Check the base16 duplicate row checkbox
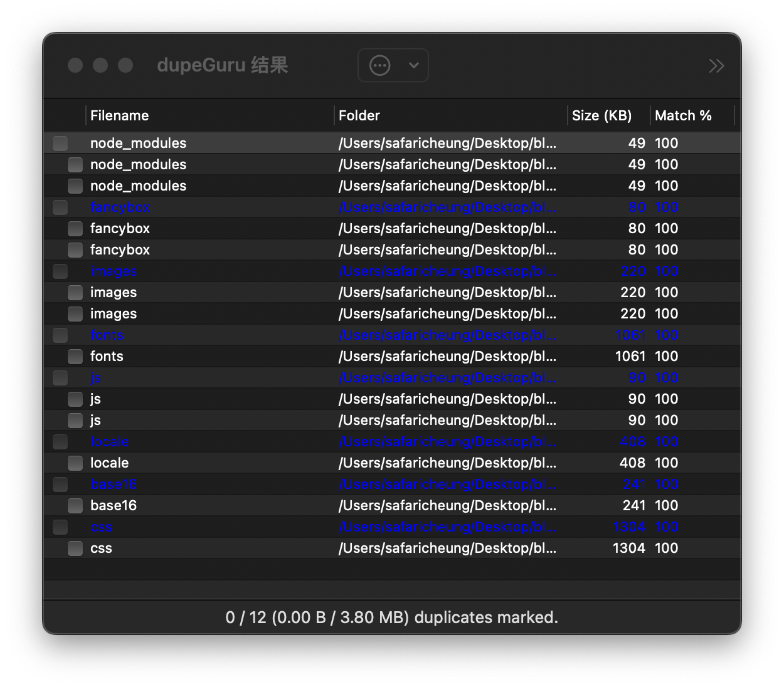784x687 pixels. click(75, 506)
